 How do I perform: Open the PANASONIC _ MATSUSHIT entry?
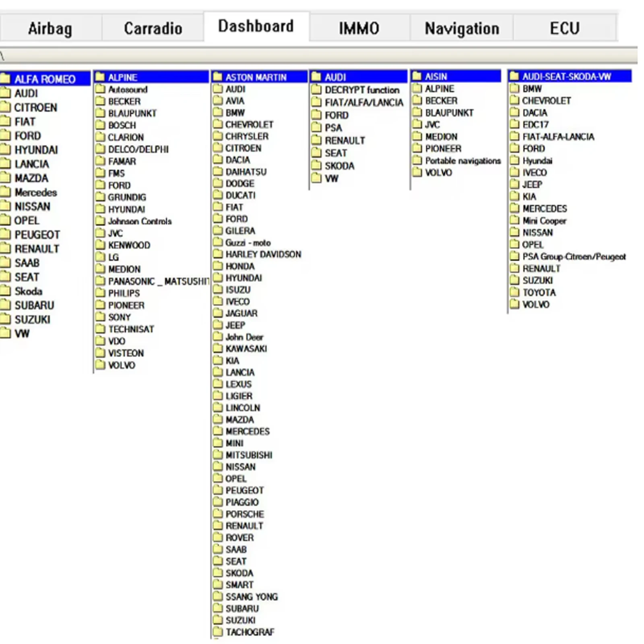coord(159,281)
